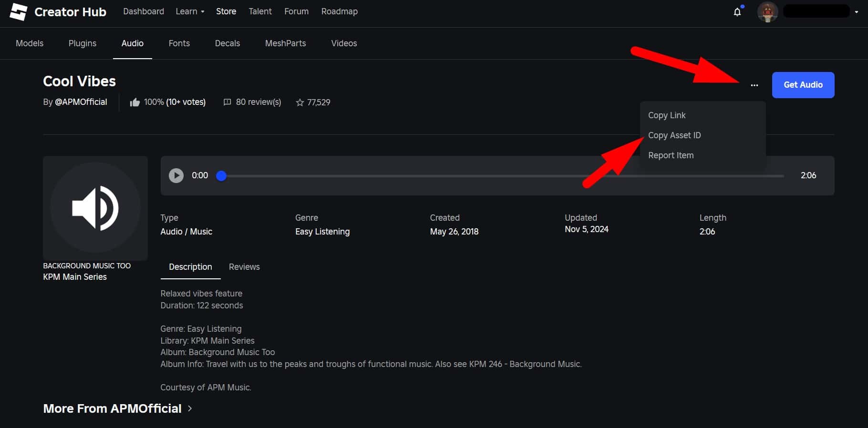This screenshot has height=428, width=868.
Task: Open the account dropdown arrow
Action: [x=857, y=12]
